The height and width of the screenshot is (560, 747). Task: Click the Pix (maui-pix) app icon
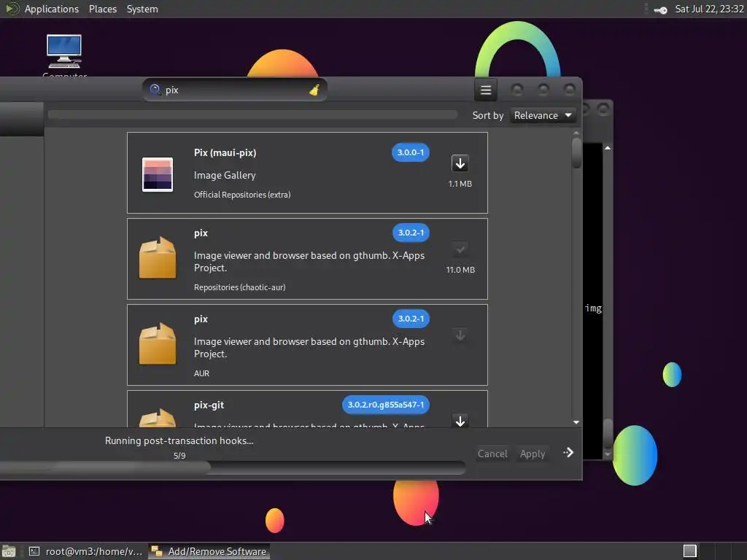tap(158, 174)
